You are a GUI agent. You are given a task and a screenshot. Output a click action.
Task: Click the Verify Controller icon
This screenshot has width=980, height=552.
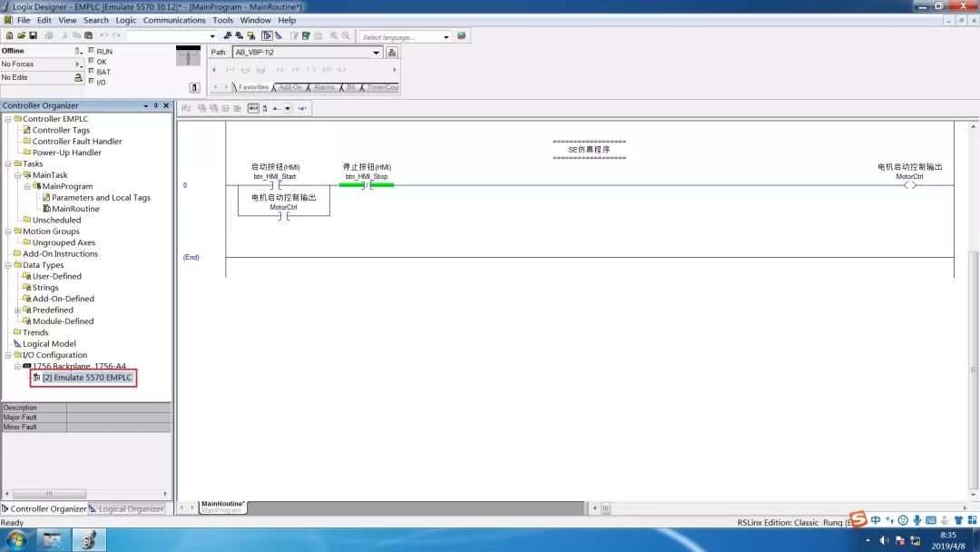(307, 35)
